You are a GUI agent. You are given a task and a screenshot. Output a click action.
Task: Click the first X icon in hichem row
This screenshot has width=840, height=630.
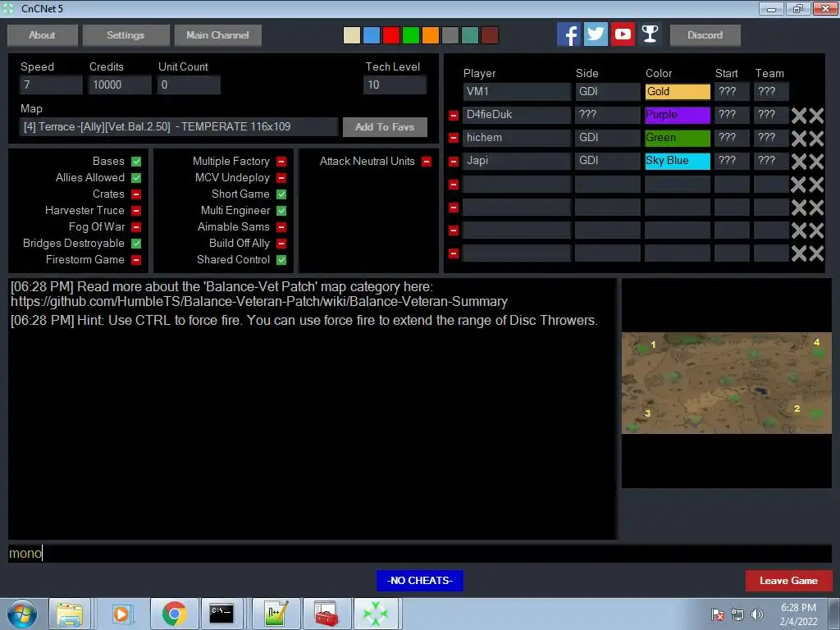pyautogui.click(x=799, y=138)
